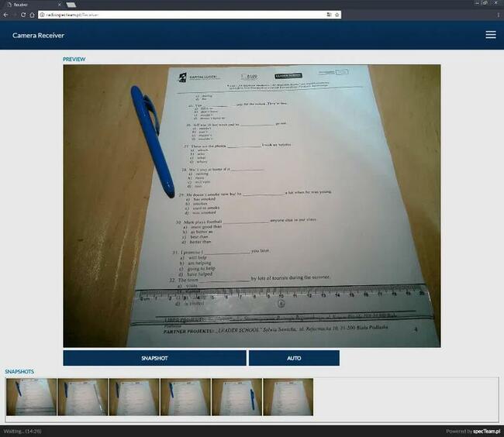
Task: Minimize the browser window
Action: click(477, 3)
